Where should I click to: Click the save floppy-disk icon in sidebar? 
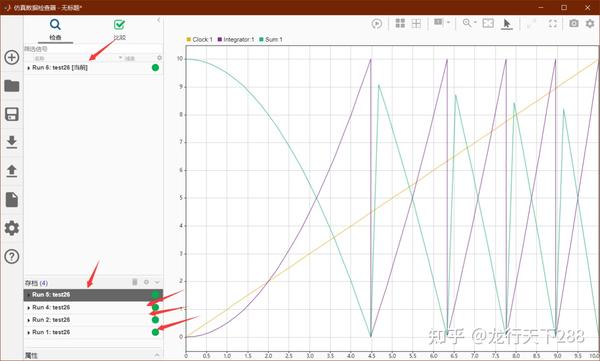pos(11,114)
